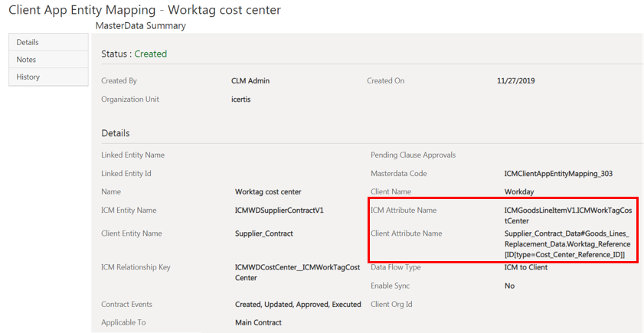Select the CLM Admin creator name
The image size is (644, 333).
(x=250, y=80)
